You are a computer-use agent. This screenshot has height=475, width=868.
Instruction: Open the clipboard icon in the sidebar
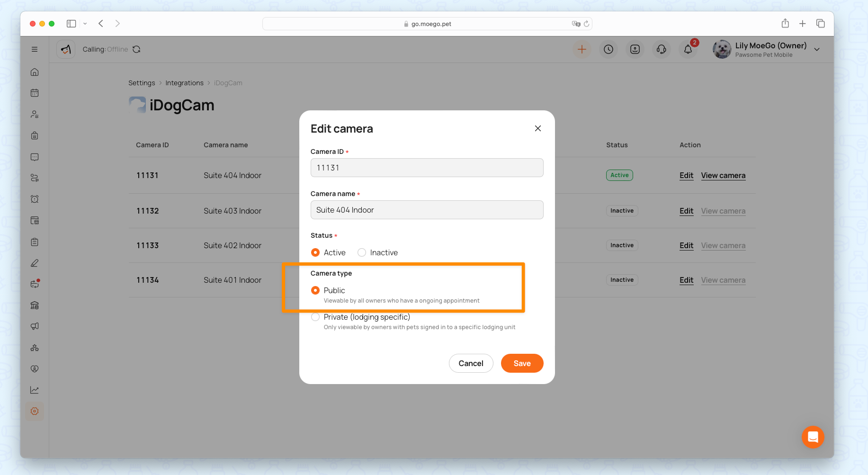pyautogui.click(x=35, y=242)
